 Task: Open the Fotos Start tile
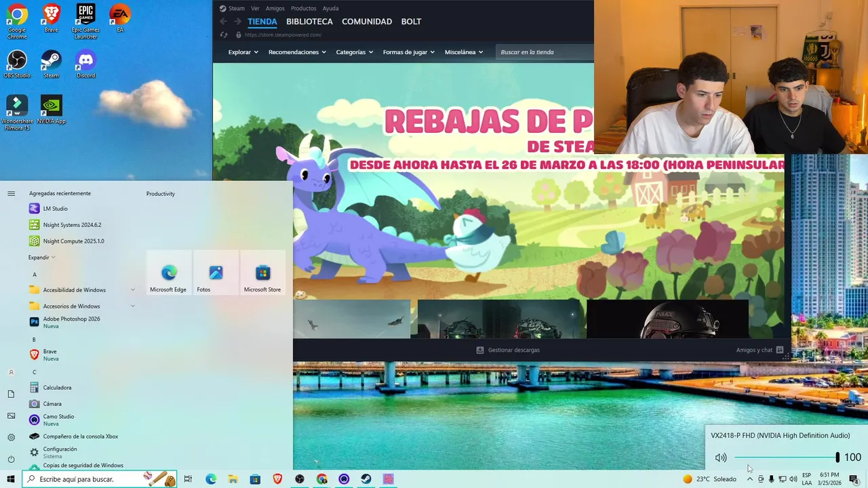click(x=216, y=272)
